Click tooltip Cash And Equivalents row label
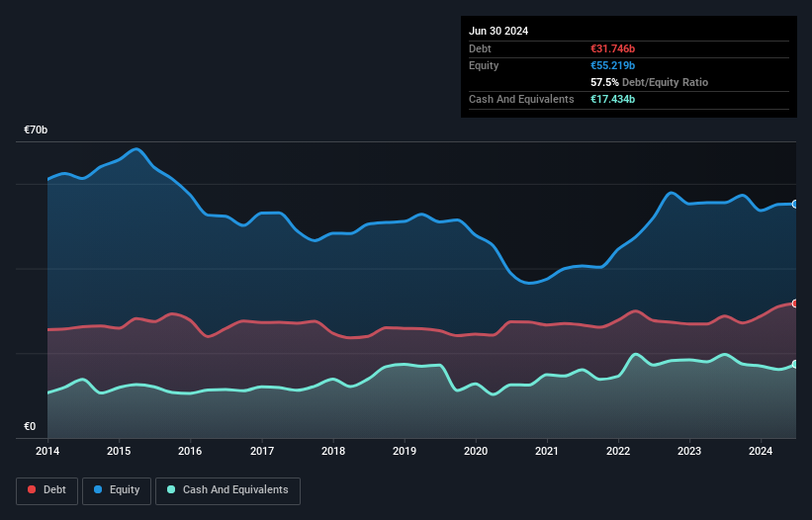The width and height of the screenshot is (812, 520). click(521, 99)
